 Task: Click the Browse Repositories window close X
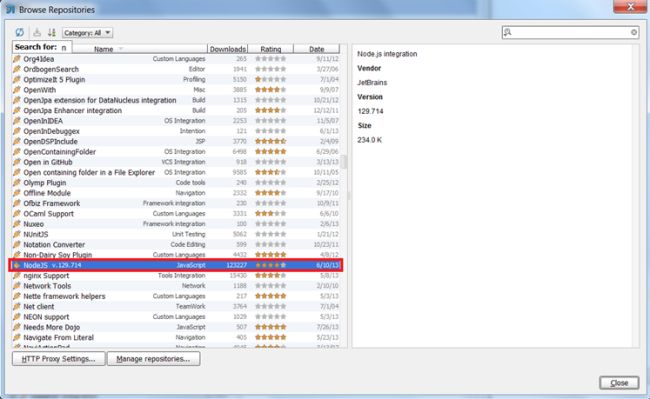tap(630, 7)
